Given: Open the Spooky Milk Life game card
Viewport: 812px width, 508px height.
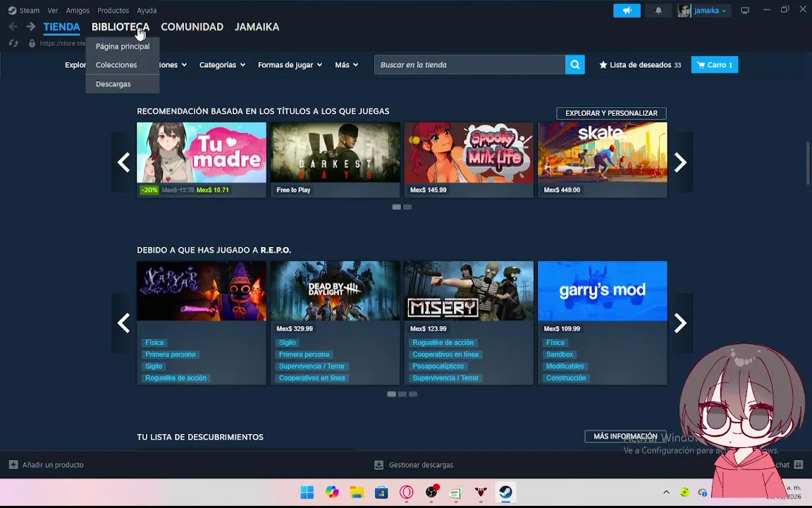Looking at the screenshot, I should (469, 159).
